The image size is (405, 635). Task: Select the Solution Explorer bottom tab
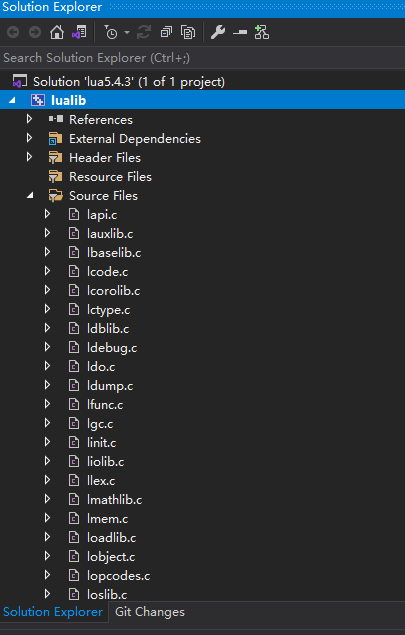[x=53, y=612]
